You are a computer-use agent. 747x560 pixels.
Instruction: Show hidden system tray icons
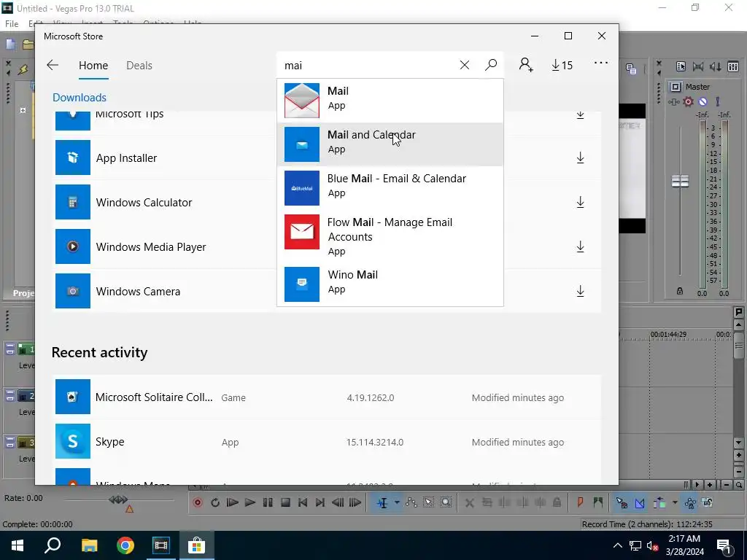click(x=617, y=545)
